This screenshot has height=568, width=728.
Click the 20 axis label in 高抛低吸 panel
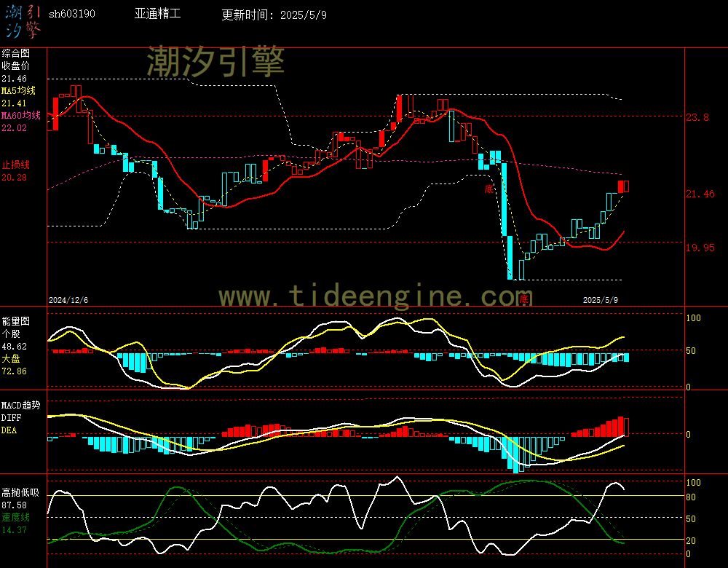[x=691, y=540]
